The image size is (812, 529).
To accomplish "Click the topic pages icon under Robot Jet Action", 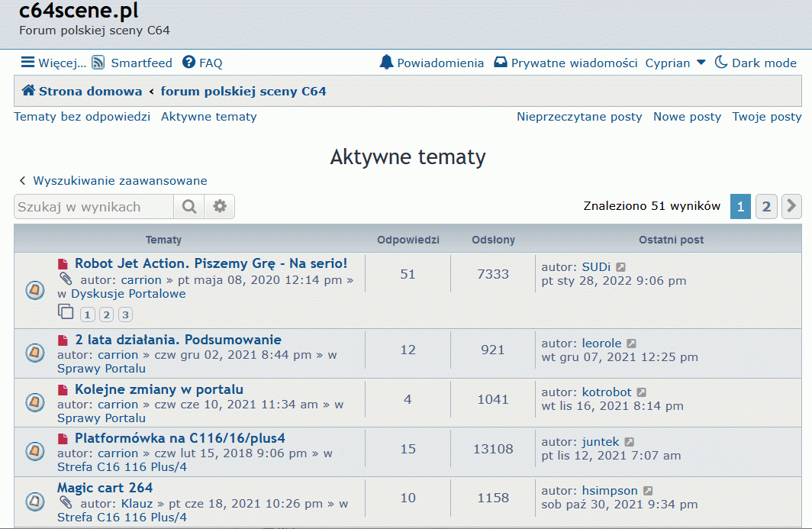I will pyautogui.click(x=66, y=312).
